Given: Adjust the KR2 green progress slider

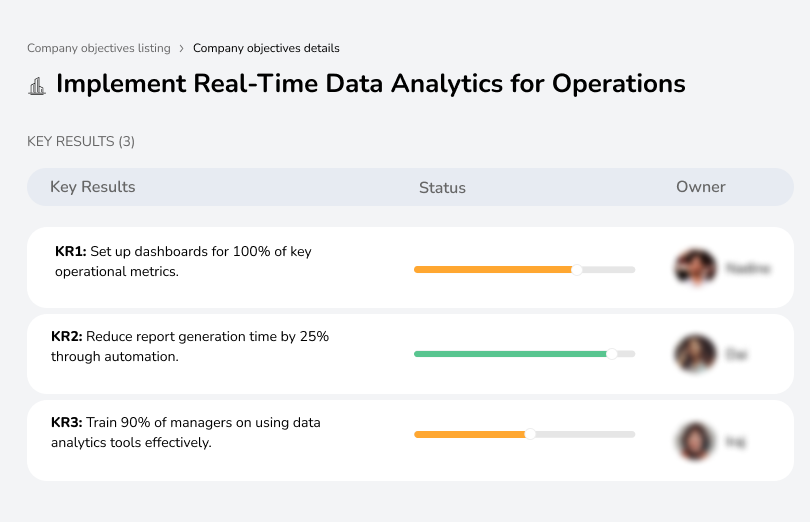Looking at the screenshot, I should point(612,354).
